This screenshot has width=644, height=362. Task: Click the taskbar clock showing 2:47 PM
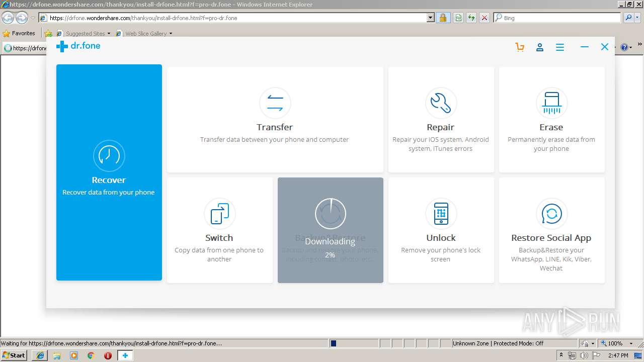point(618,355)
